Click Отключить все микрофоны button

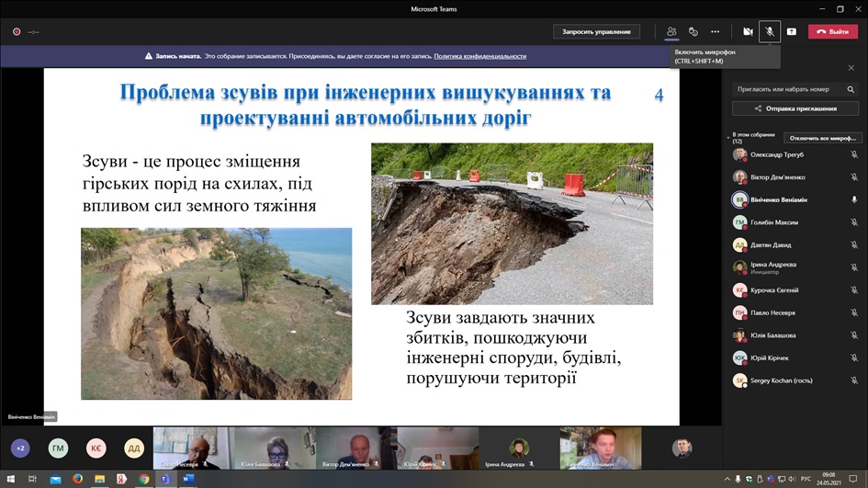pyautogui.click(x=823, y=138)
